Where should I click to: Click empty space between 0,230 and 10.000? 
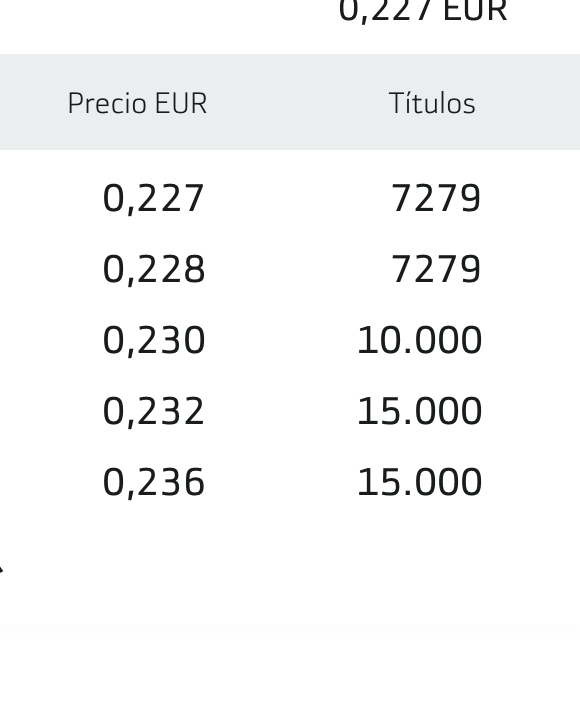coord(281,340)
